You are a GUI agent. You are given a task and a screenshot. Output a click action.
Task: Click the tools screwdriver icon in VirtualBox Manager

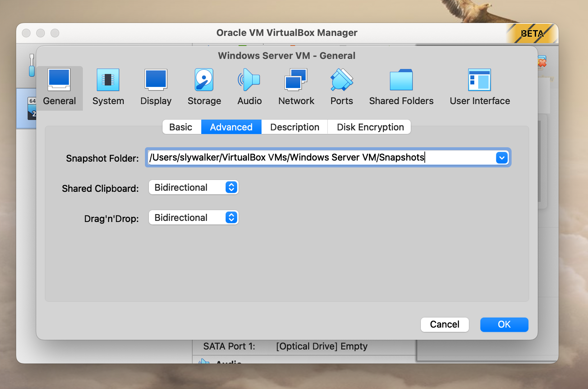click(32, 65)
